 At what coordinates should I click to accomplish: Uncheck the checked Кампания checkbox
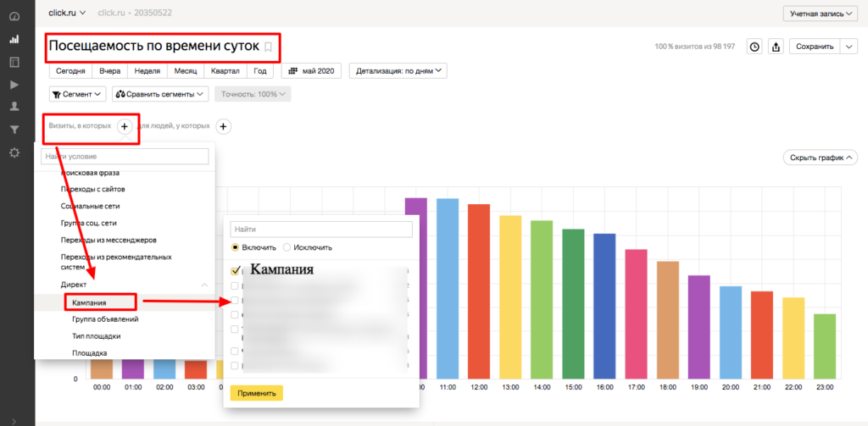click(236, 271)
